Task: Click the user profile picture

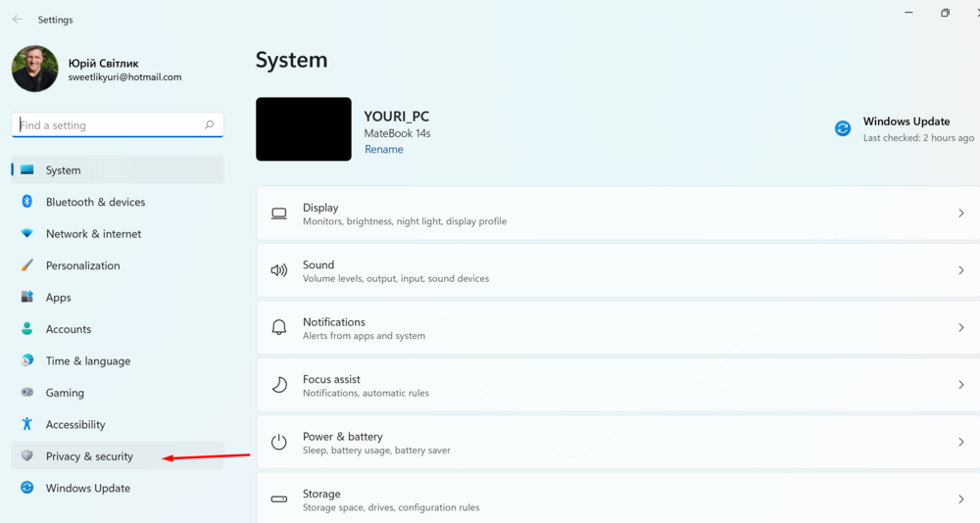Action: click(34, 69)
